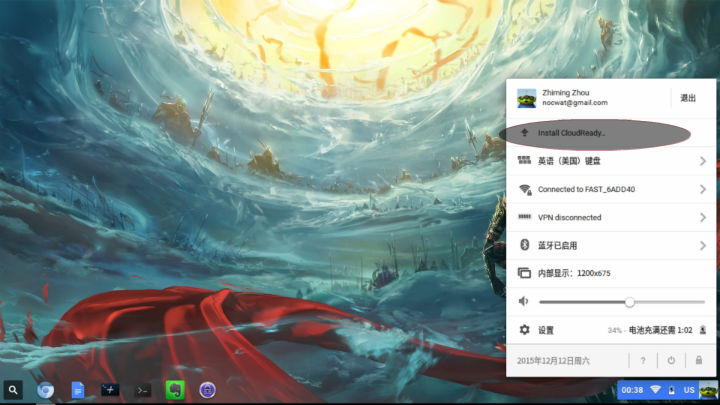Click the 退出 sign out button
Image resolution: width=720 pixels, height=405 pixels.
click(688, 98)
